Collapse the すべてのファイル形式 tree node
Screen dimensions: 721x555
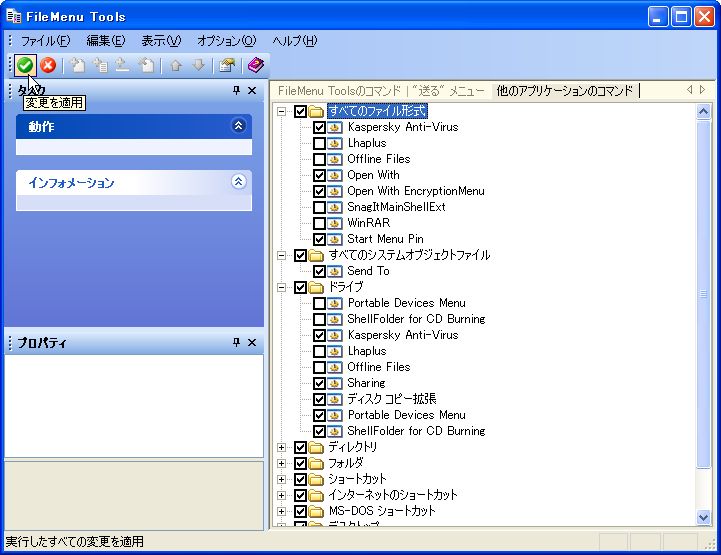tap(281, 111)
